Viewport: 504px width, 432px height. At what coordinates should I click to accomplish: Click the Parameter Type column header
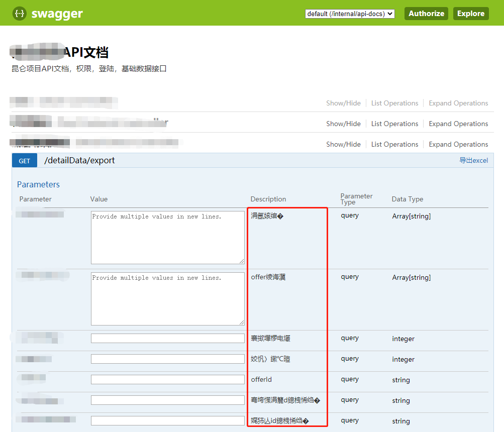(x=356, y=199)
